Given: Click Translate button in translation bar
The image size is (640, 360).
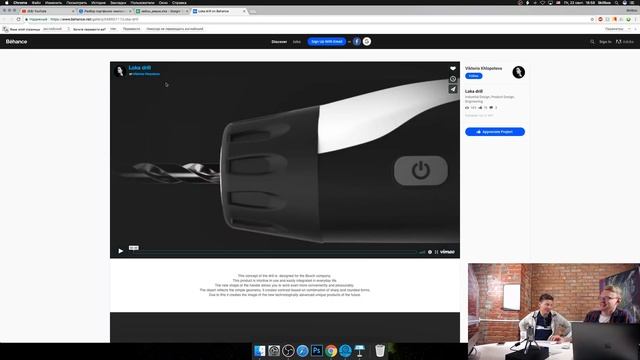Looking at the screenshot, I should [131, 29].
